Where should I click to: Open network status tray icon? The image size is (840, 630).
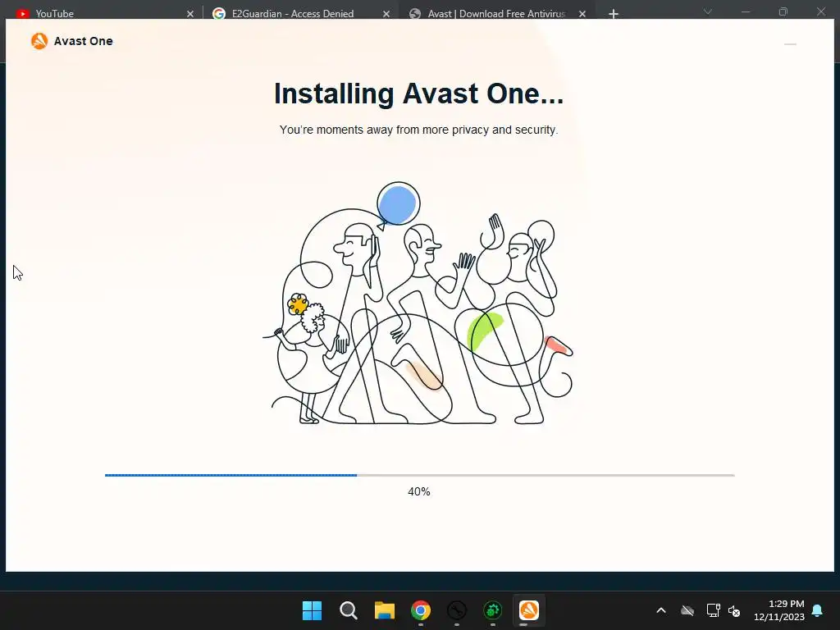(713, 610)
